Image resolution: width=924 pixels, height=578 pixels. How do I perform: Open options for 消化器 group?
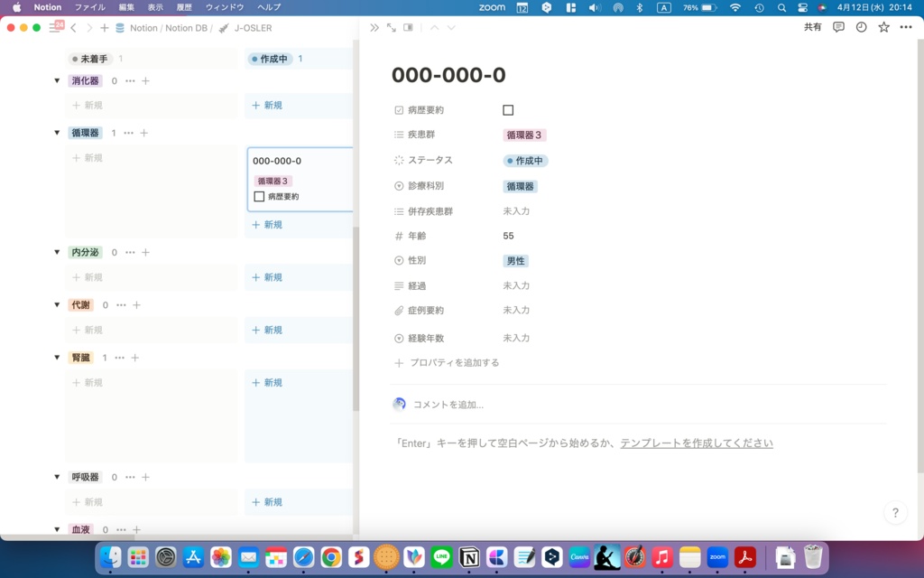[x=130, y=80]
